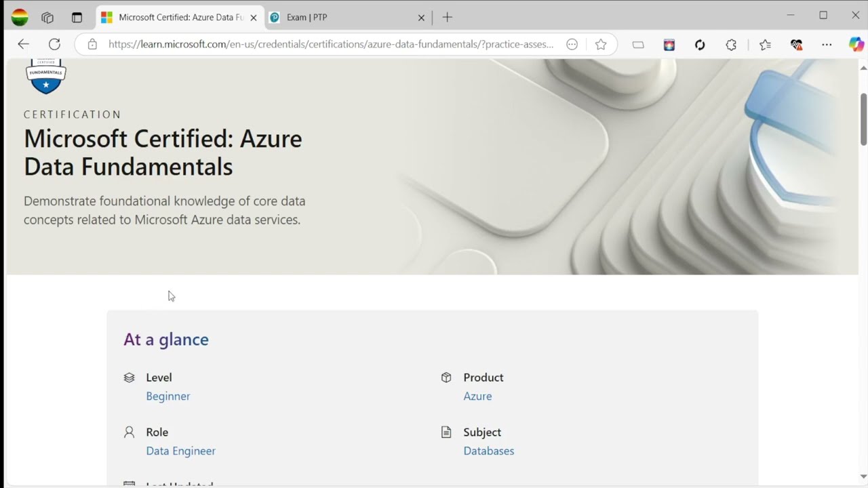Open the Azure product link
This screenshot has width=868, height=488.
pos(477,396)
